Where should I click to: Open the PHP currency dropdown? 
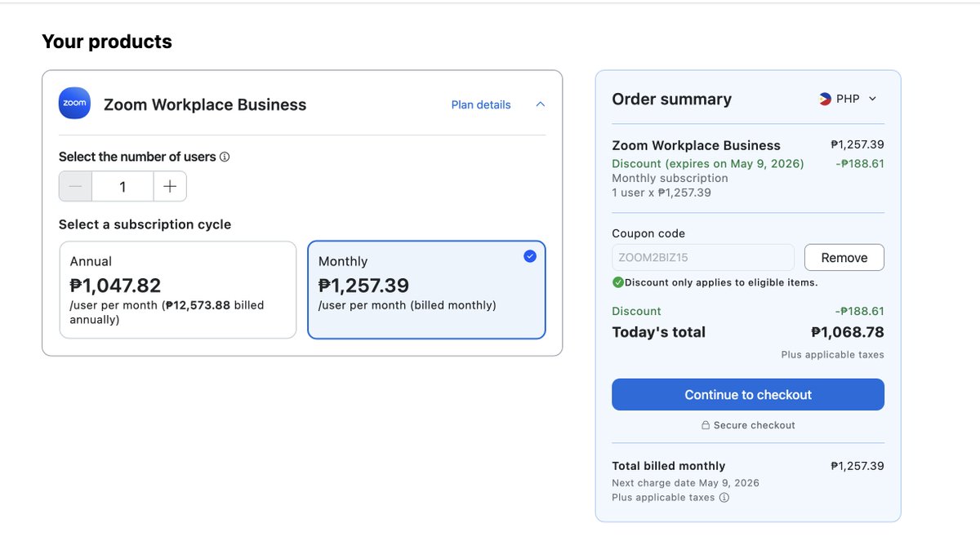[848, 99]
